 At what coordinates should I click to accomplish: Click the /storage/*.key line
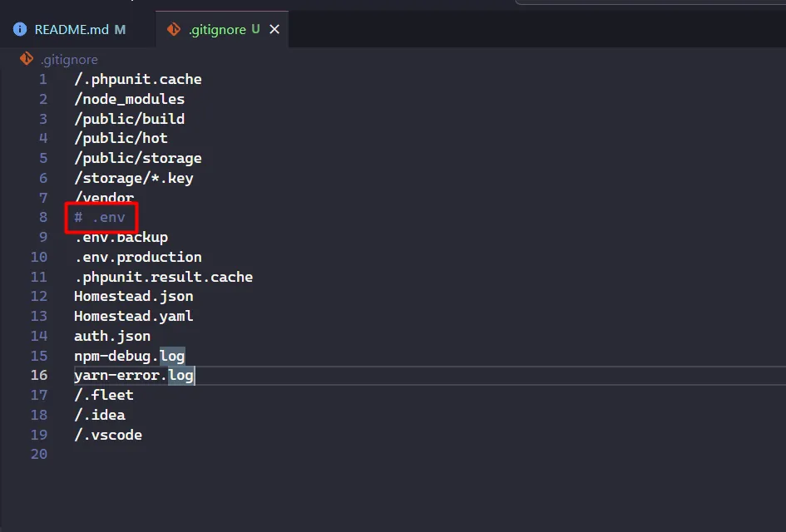pyautogui.click(x=133, y=178)
